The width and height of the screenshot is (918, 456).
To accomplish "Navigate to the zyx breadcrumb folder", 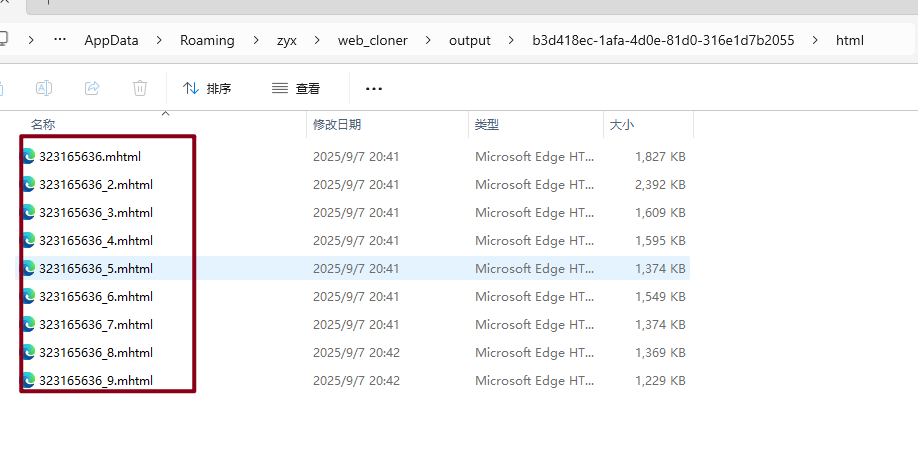I will coord(288,41).
